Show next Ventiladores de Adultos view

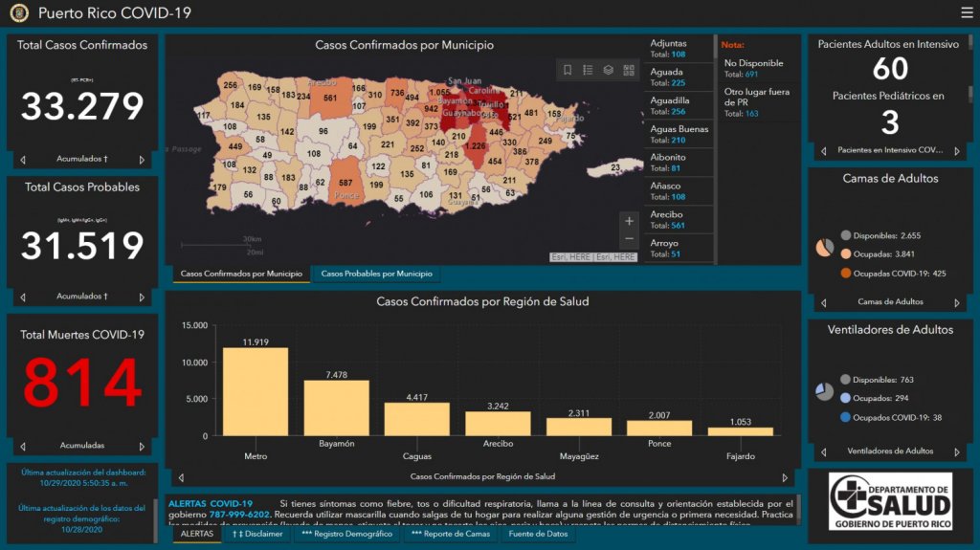pyautogui.click(x=956, y=451)
